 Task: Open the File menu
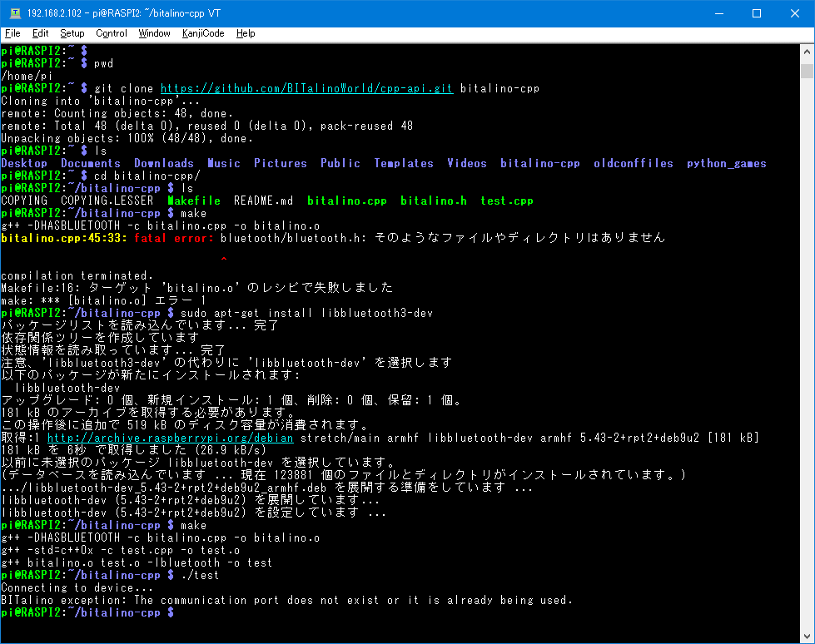pyautogui.click(x=12, y=33)
